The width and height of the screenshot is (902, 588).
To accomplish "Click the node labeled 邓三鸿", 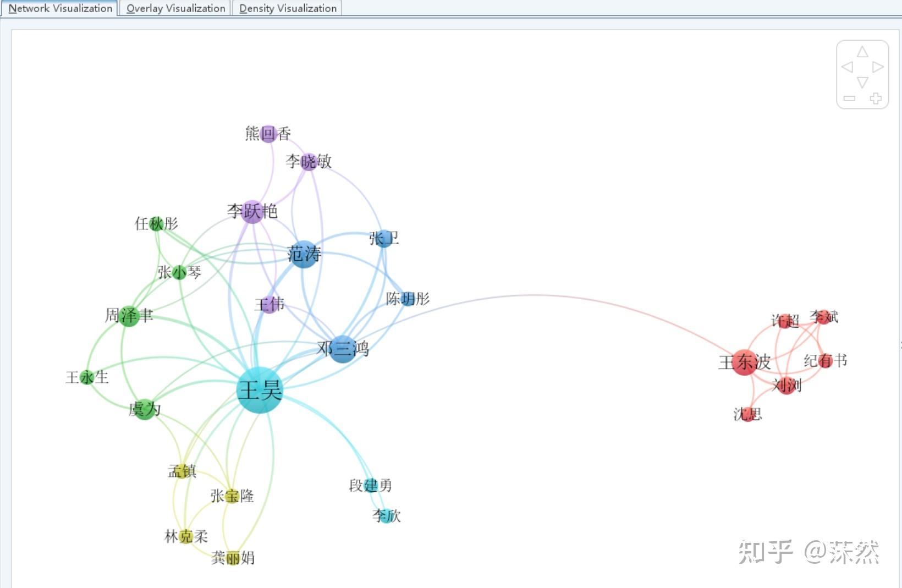I will point(344,348).
